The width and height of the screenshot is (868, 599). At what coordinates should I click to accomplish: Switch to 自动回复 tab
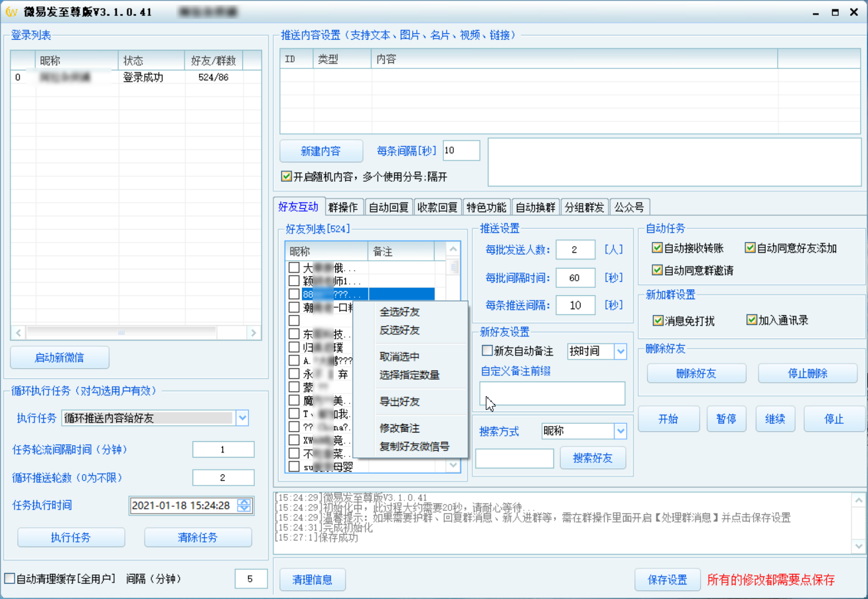pyautogui.click(x=388, y=207)
